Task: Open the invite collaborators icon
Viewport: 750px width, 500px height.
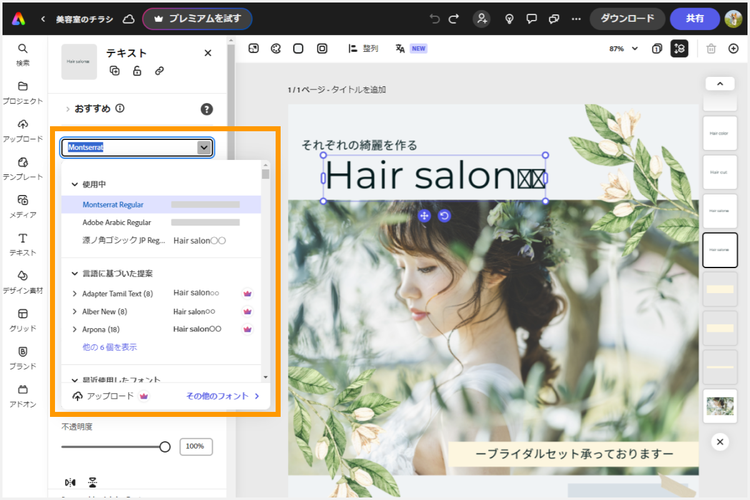Action: [482, 19]
